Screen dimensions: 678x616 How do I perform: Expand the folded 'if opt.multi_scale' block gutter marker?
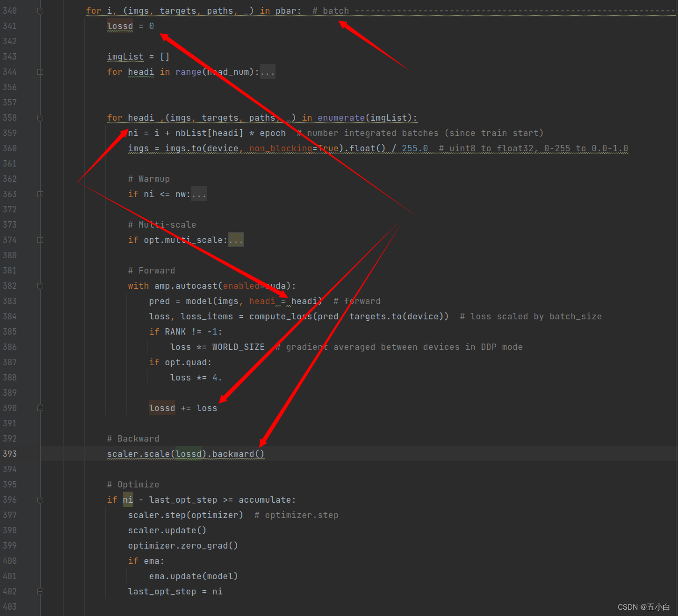tap(40, 240)
